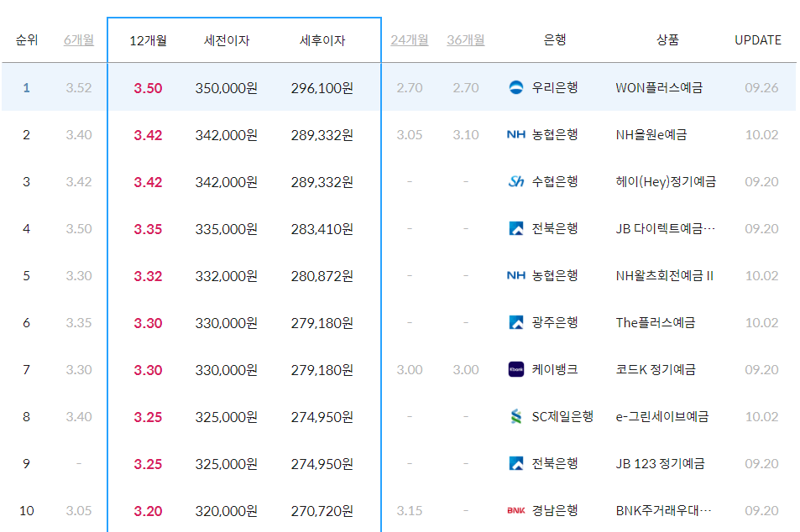The height and width of the screenshot is (532, 800).
Task: Click the 3.52 six-month rate for 우리은행
Action: 79,88
